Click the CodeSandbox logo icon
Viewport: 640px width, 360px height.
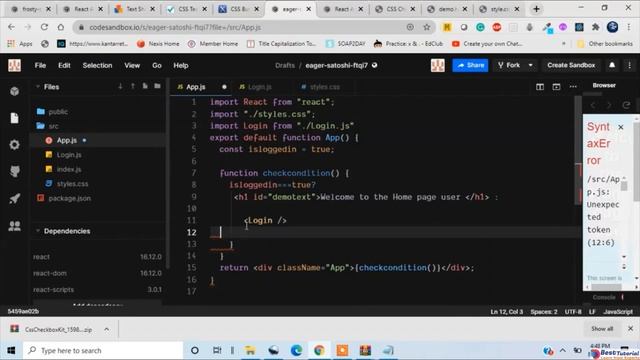pyautogui.click(x=14, y=65)
